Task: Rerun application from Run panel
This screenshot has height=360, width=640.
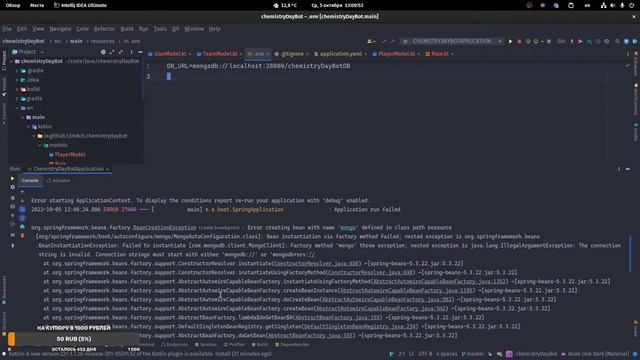Action: click(x=12, y=178)
